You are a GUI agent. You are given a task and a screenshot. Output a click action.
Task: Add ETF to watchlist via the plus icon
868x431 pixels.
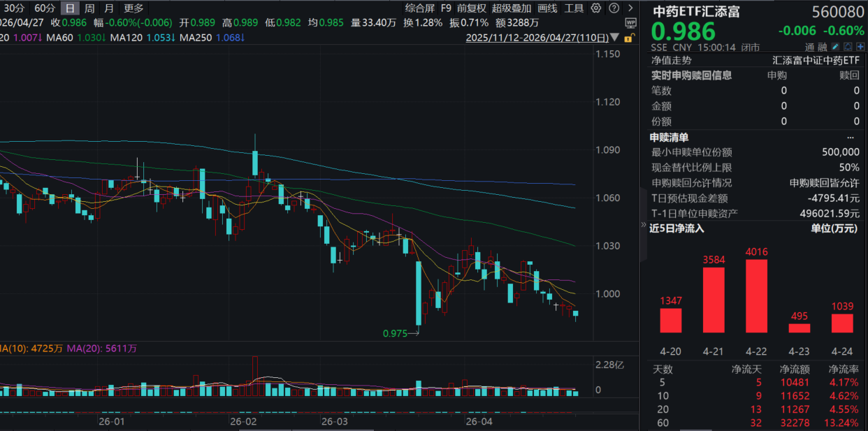click(x=859, y=46)
